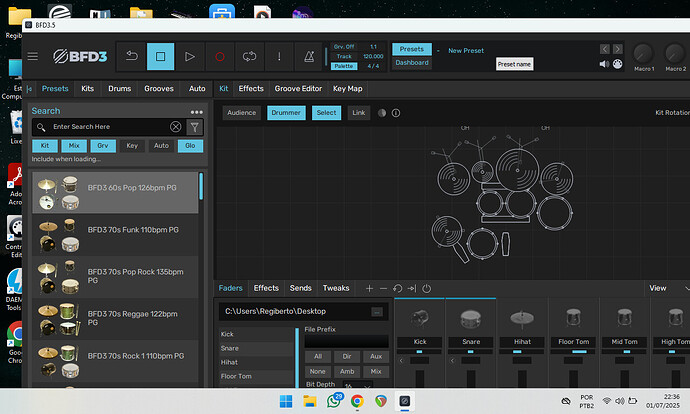Toggle the Glo include-when-loading button
The width and height of the screenshot is (690, 414).
tap(190, 146)
